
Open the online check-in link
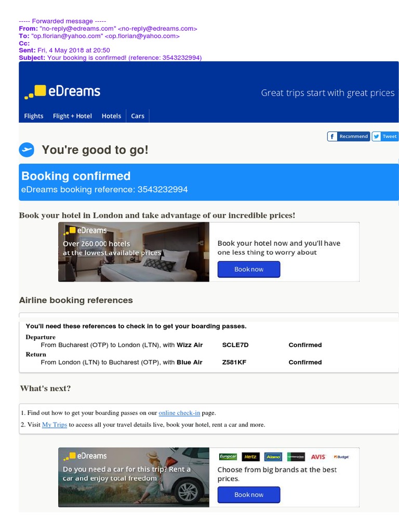tap(179, 413)
